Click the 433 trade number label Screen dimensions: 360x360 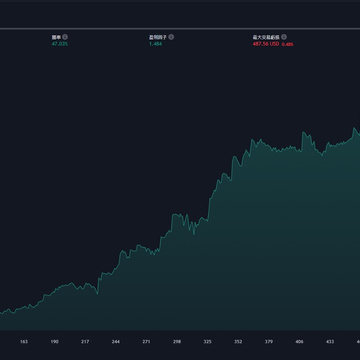click(x=330, y=342)
